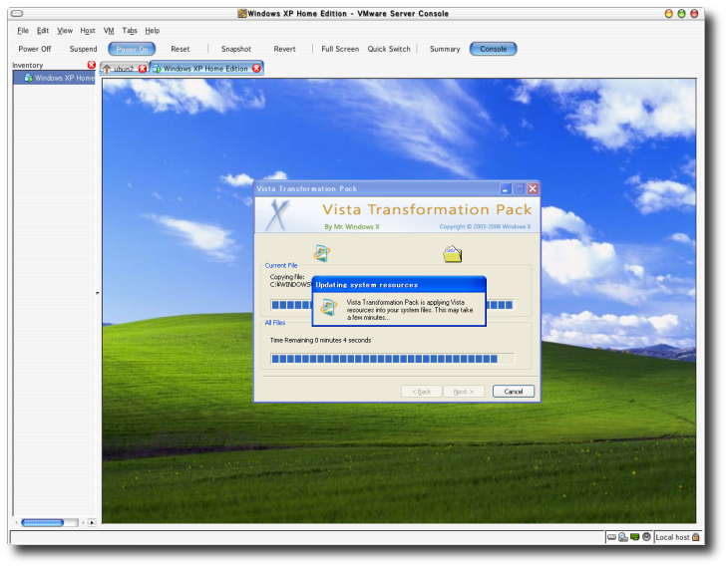Click the home icon on ubun2 tab
This screenshot has height=568, width=728.
pos(107,69)
